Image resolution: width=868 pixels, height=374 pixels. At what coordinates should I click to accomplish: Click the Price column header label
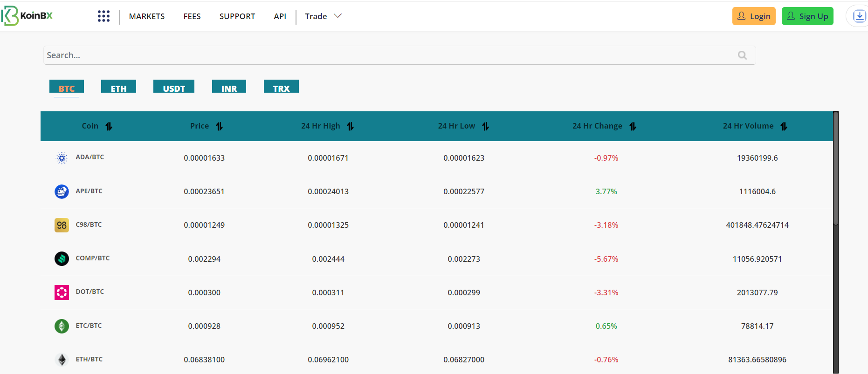click(x=200, y=126)
